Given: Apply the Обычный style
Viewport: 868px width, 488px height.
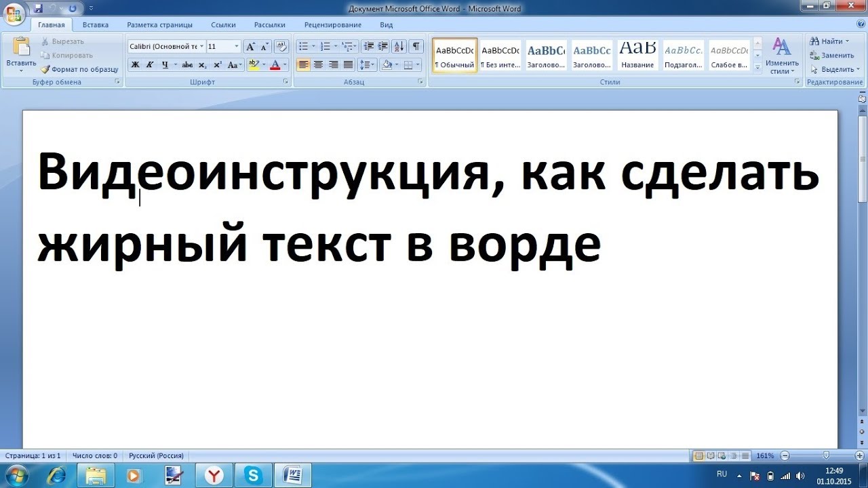Looking at the screenshot, I should [454, 55].
